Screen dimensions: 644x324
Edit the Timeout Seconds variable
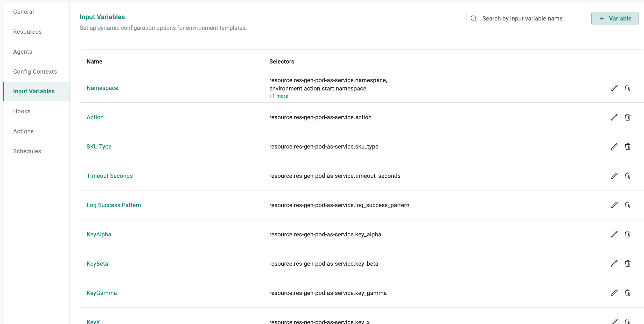click(614, 176)
